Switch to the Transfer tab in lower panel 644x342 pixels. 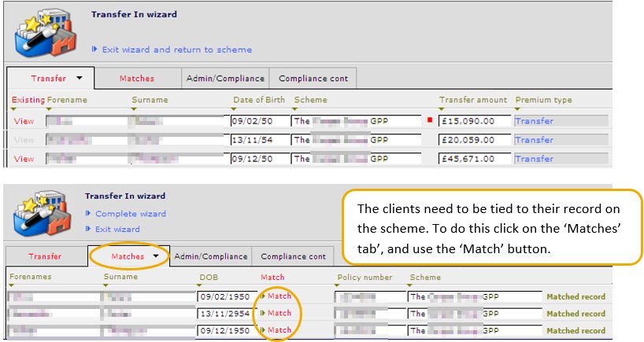[x=45, y=256]
